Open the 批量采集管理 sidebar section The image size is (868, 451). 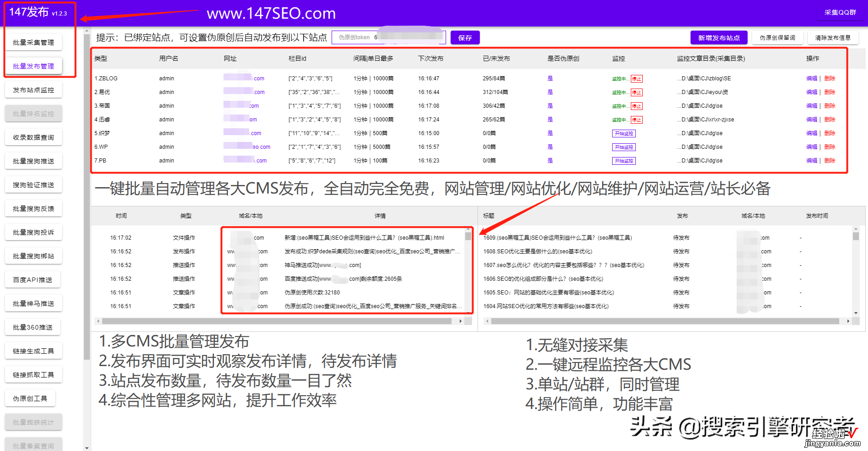coord(33,42)
